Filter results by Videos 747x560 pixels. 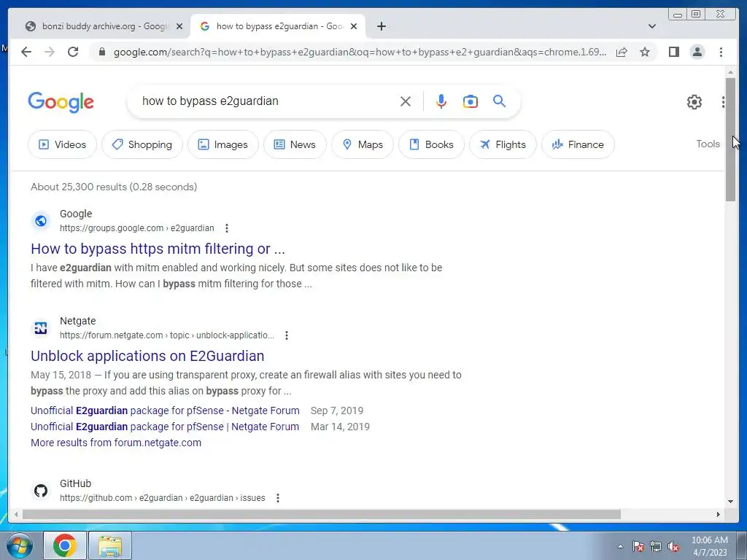pyautogui.click(x=63, y=144)
